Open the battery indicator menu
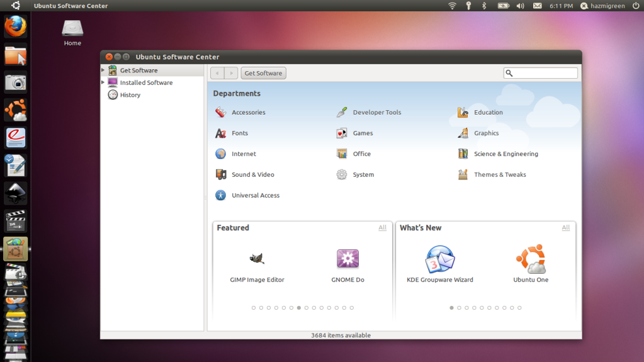 coord(504,6)
